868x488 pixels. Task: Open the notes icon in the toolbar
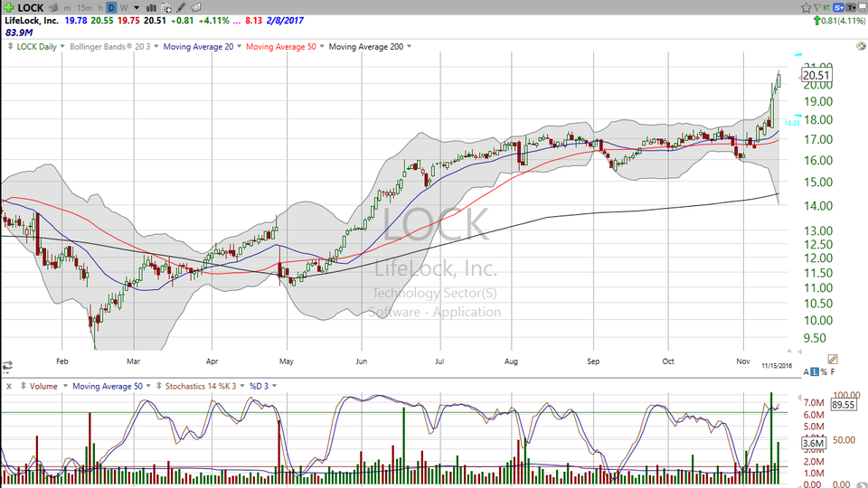(x=196, y=8)
